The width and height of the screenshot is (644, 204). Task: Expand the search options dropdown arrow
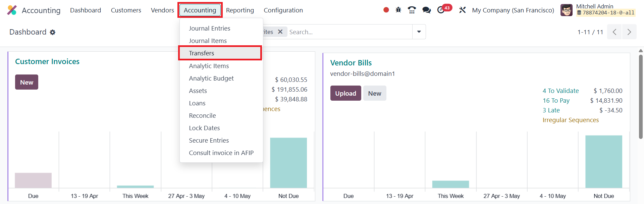point(419,32)
